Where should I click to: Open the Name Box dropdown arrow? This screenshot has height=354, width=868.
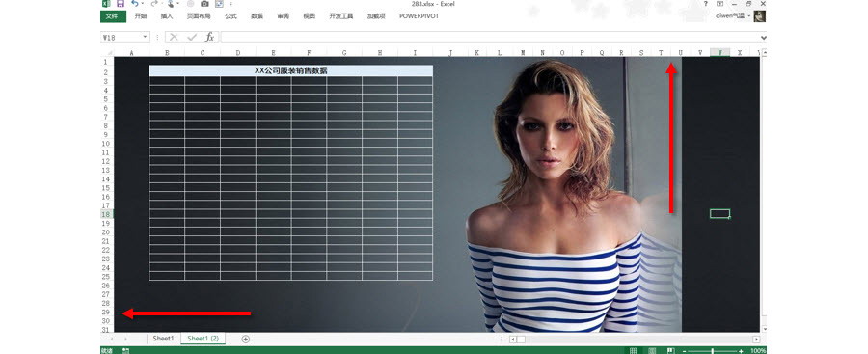point(145,37)
